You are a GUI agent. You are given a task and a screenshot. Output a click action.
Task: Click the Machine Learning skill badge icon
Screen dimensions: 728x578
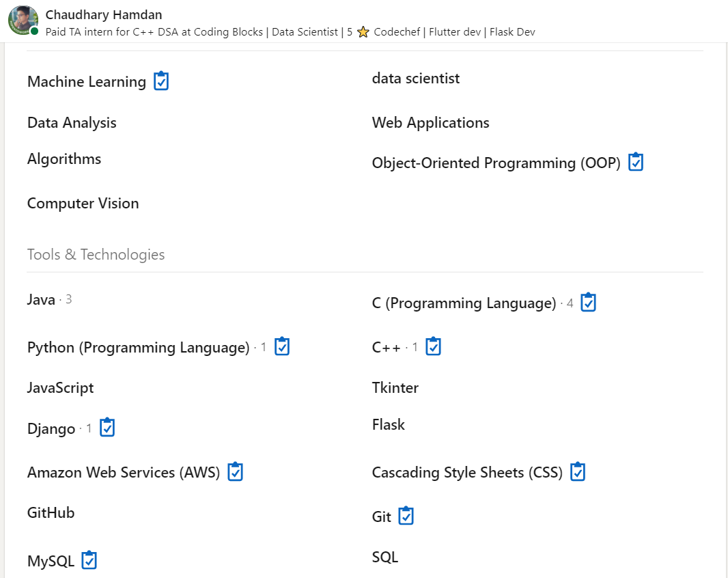coord(161,81)
